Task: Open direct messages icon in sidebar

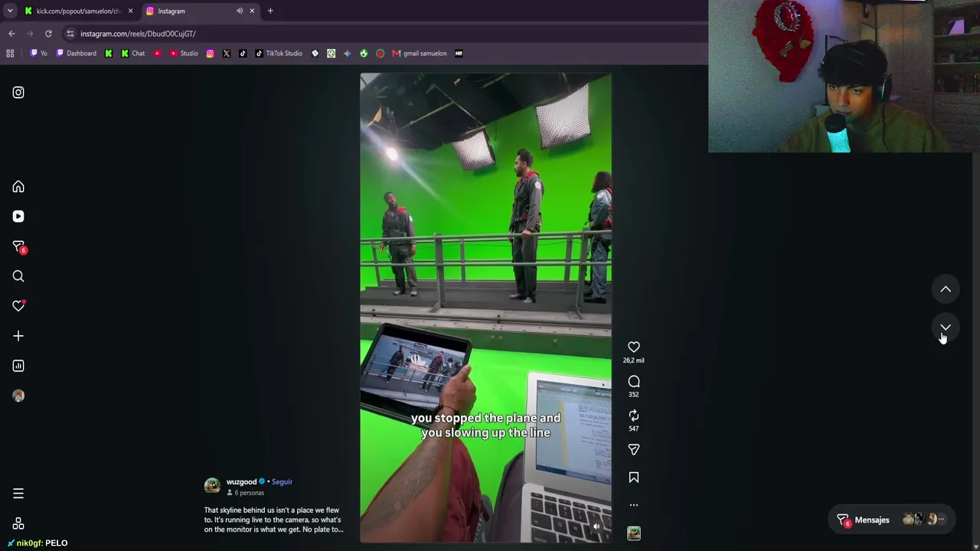Action: [18, 246]
